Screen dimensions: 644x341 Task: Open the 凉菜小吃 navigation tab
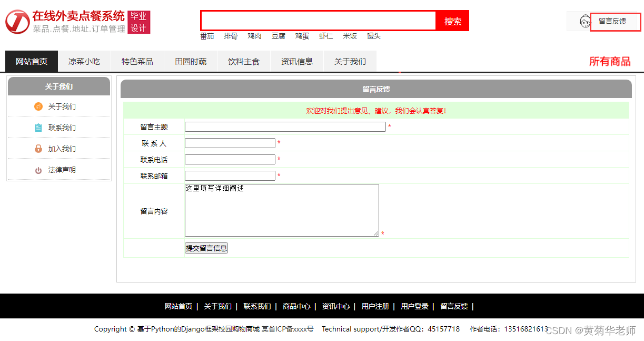click(x=84, y=62)
